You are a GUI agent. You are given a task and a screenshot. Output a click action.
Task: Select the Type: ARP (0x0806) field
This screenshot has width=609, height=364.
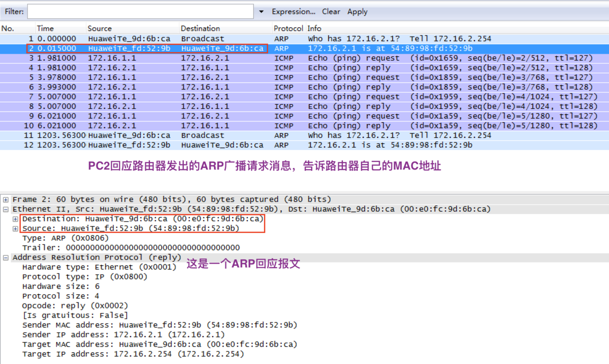click(65, 238)
